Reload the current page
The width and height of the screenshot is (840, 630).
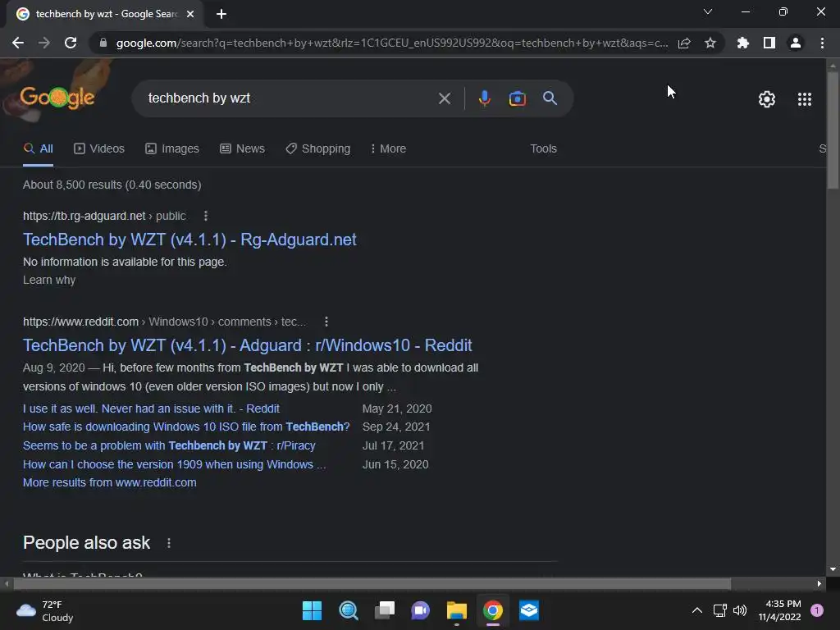[x=71, y=43]
